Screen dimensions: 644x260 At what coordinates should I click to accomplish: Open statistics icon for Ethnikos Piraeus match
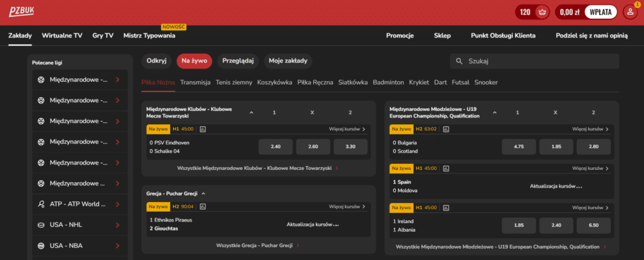(203, 206)
